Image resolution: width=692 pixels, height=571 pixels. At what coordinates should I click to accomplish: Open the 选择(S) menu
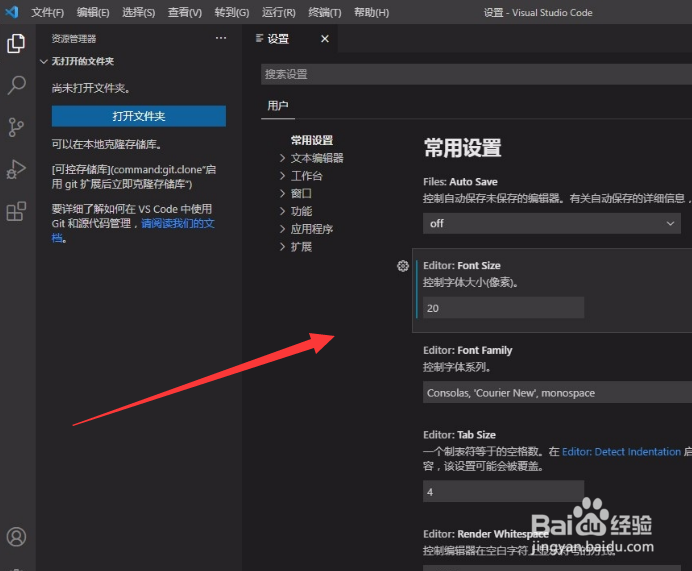[x=139, y=12]
